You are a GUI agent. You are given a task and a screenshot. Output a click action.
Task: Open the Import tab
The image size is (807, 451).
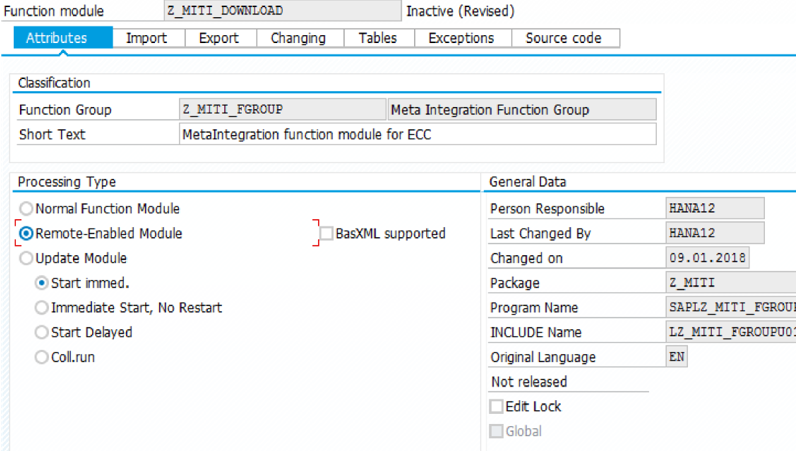146,38
